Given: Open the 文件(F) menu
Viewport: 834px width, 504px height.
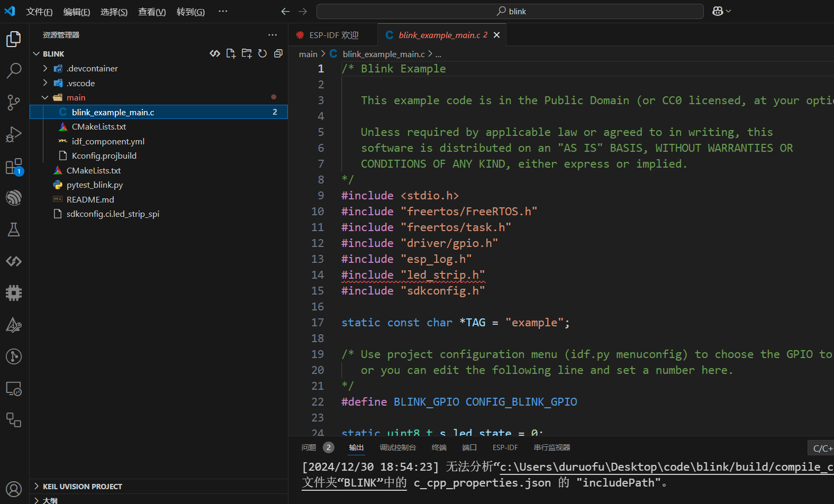Looking at the screenshot, I should pyautogui.click(x=39, y=12).
